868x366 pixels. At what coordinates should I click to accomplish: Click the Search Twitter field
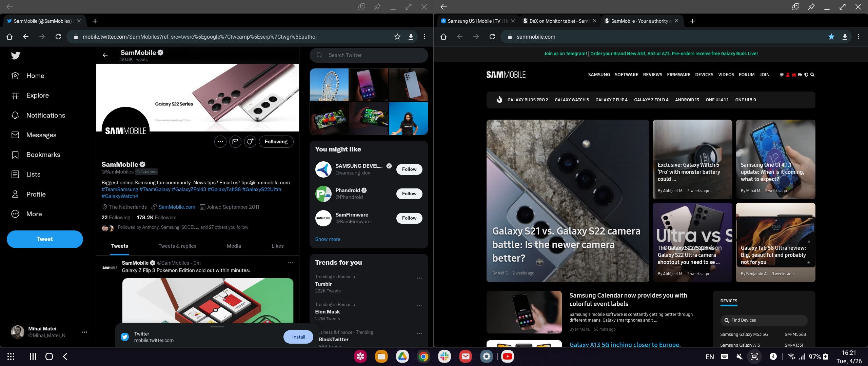(369, 55)
